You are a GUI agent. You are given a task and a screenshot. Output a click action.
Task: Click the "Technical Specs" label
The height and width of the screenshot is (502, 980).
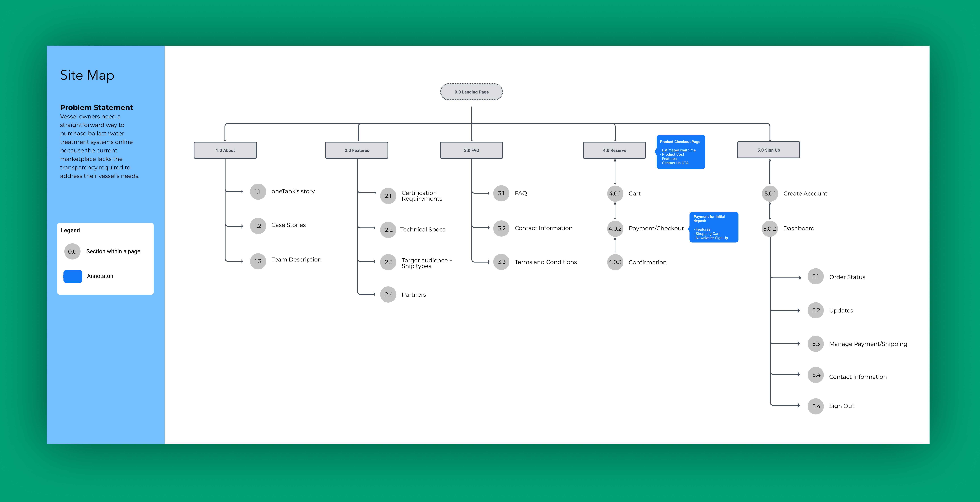pyautogui.click(x=423, y=230)
